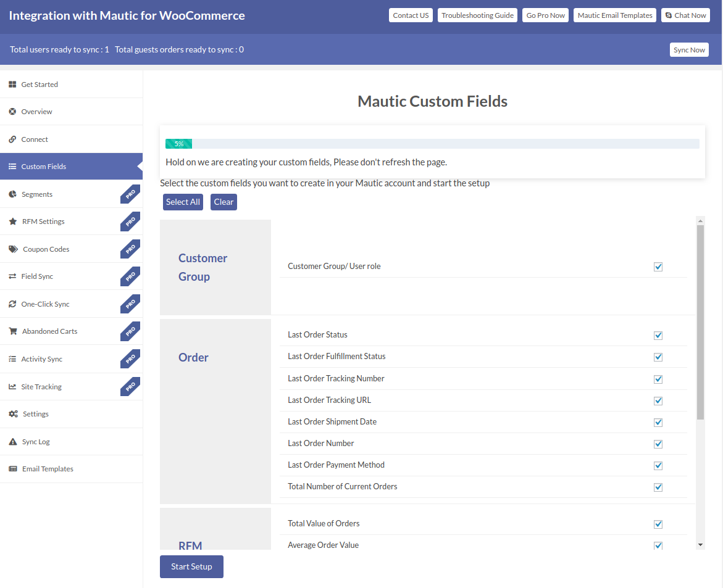Click the custom fields list scrollbar thumb
This screenshot has width=723, height=588.
coord(700,322)
